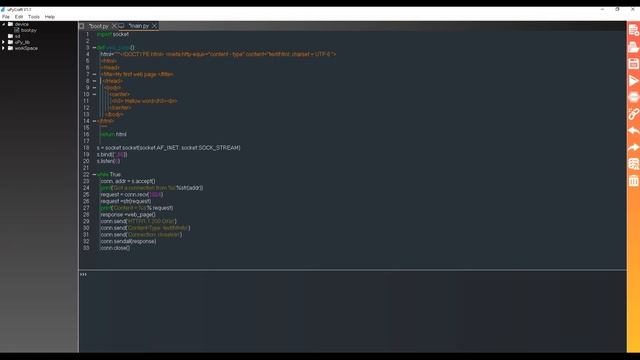Fold the function definition at line 3
This screenshot has width=640, height=360.
tap(94, 48)
